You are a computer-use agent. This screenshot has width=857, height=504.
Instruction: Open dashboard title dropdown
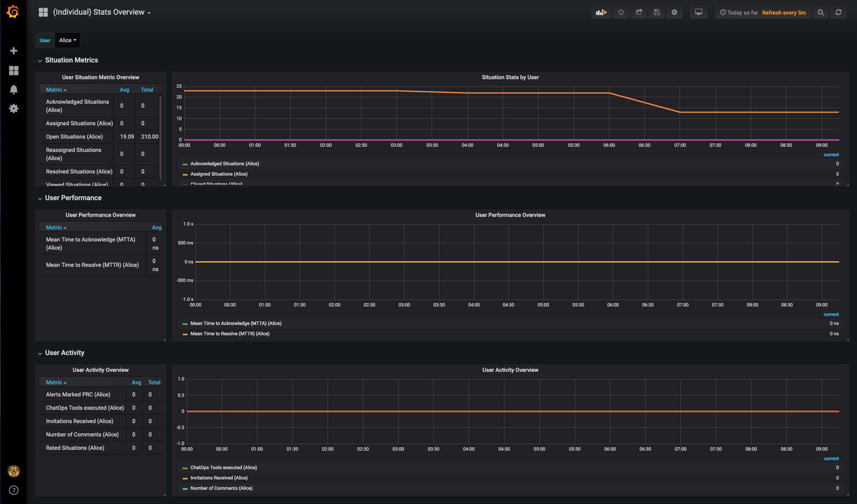pos(102,12)
